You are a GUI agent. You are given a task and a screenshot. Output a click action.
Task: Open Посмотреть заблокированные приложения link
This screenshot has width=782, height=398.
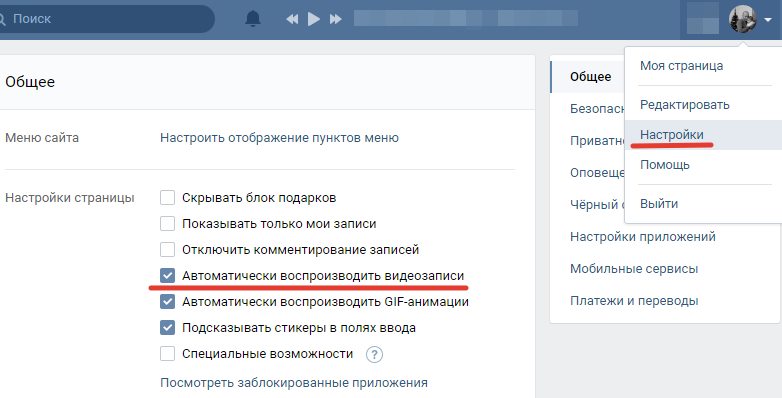tap(294, 383)
